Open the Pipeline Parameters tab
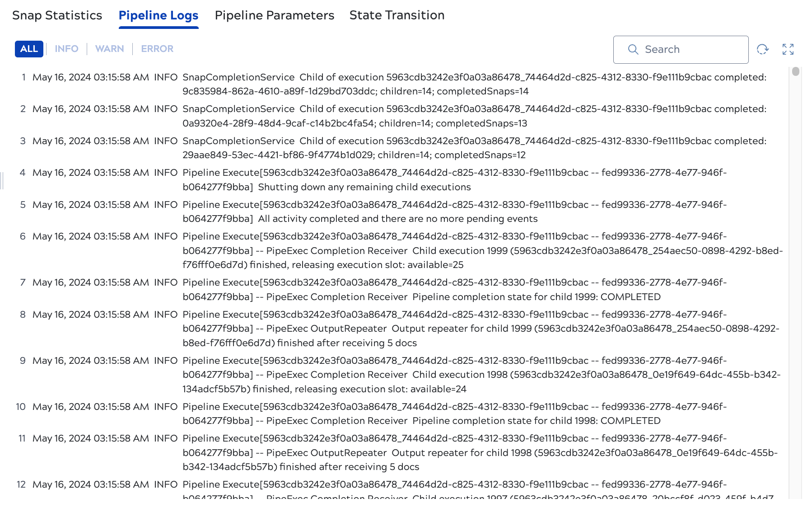Screen dimensions: 812x508 click(275, 15)
